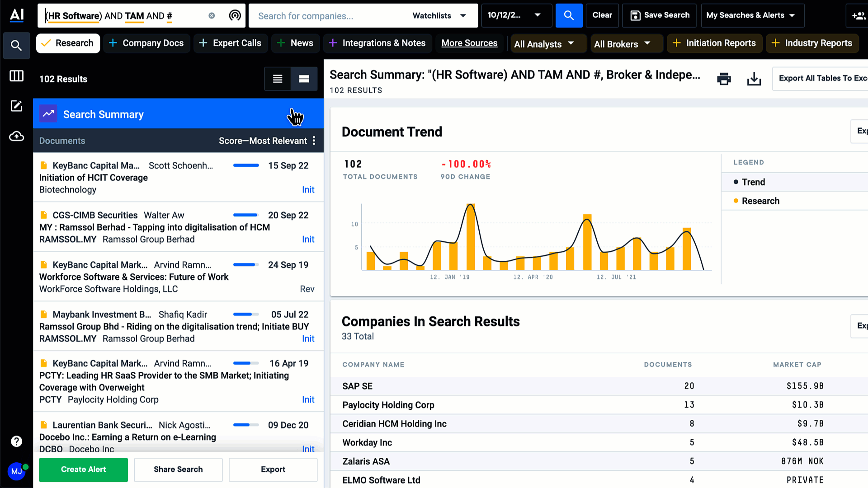Click document icon of Laurentian Bank result
Image resolution: width=868 pixels, height=488 pixels.
[44, 425]
